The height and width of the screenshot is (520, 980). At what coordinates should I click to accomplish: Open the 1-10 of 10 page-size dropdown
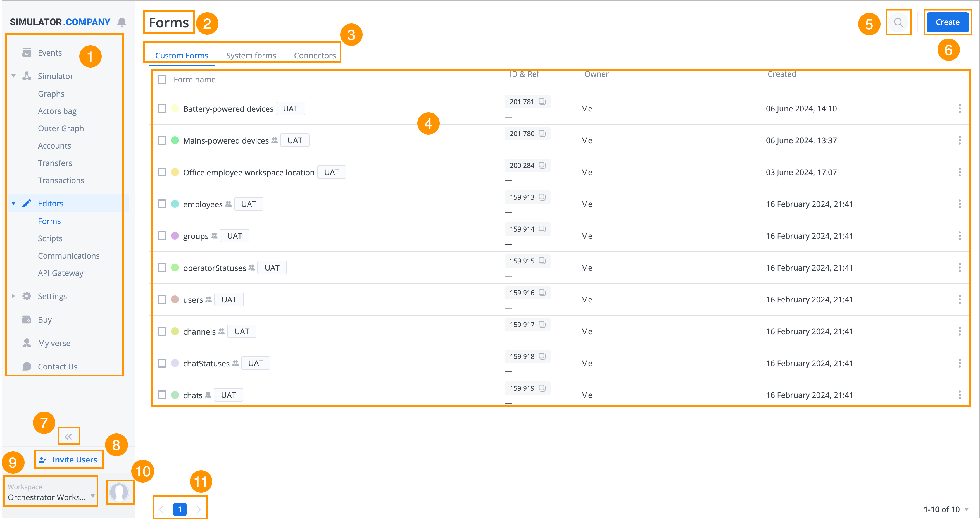(x=966, y=509)
